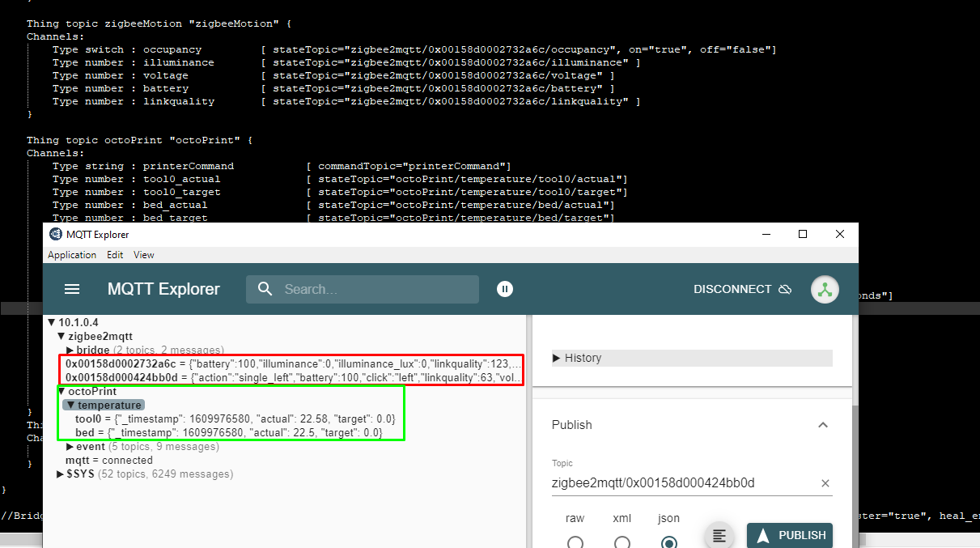Click the disconnected cloud icon
The image size is (980, 548).
pos(784,289)
